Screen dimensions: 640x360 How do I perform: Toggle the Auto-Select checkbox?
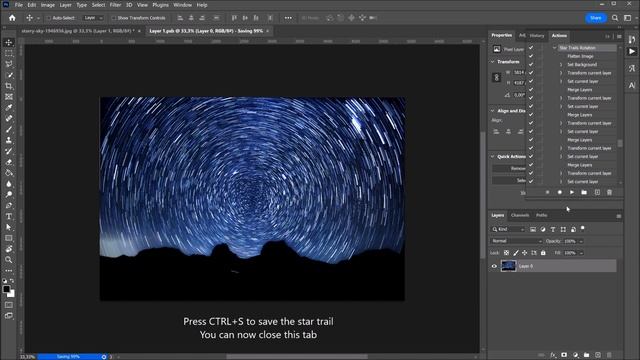(49, 18)
